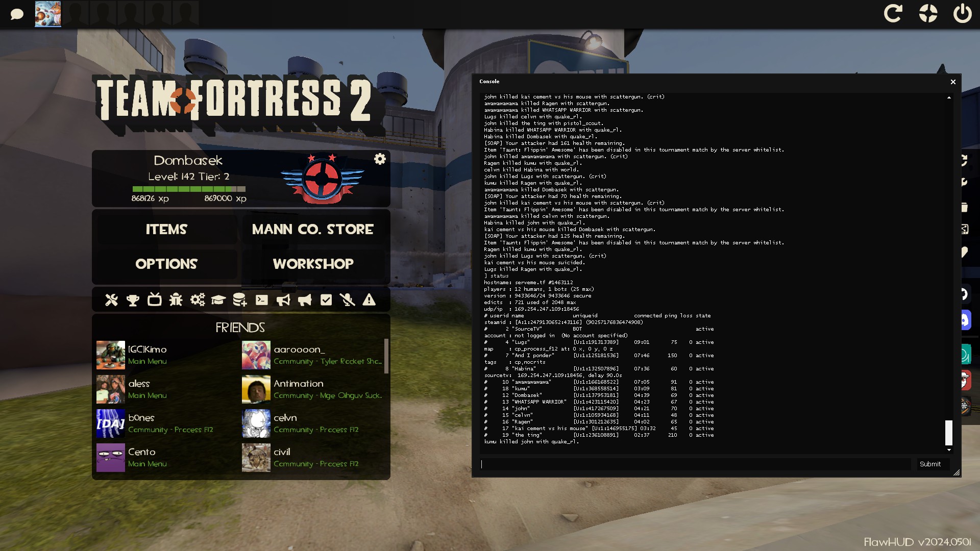
Task: Click the checkmark box icon in toolbar
Action: [326, 300]
